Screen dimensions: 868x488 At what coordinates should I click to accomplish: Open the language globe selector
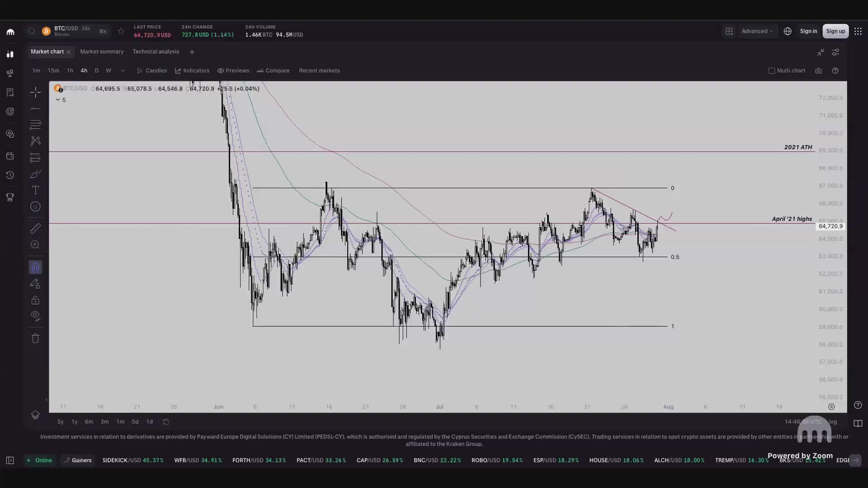click(788, 31)
